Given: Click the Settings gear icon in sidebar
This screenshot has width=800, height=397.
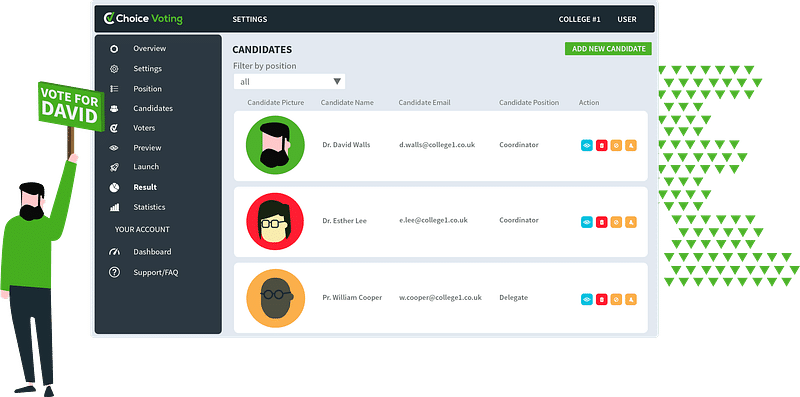Looking at the screenshot, I should click(114, 69).
